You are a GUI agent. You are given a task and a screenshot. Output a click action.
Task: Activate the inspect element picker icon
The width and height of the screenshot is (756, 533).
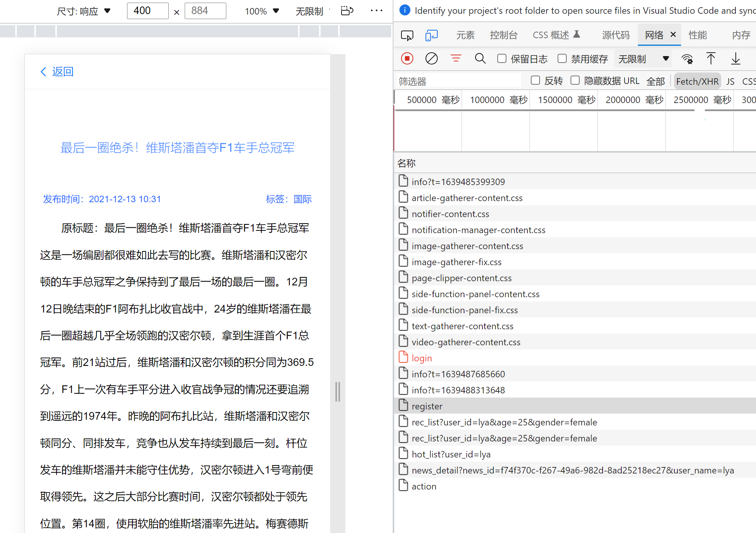coord(407,35)
